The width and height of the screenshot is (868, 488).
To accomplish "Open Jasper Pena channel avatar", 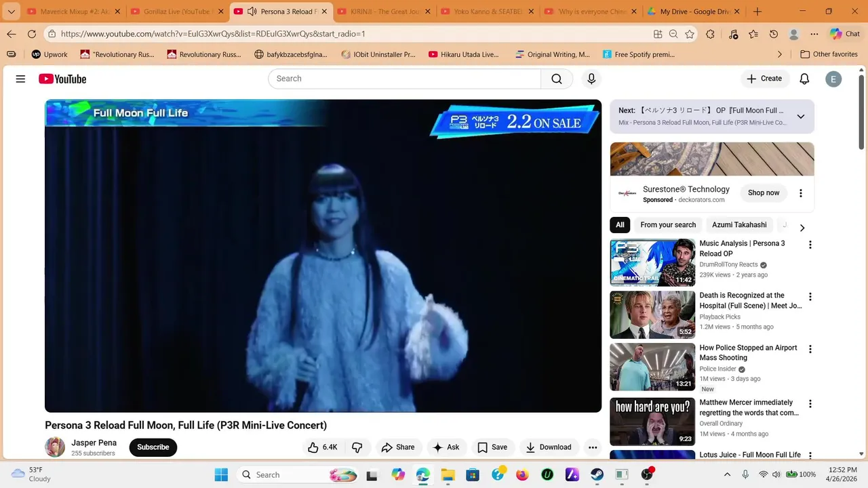I will [x=55, y=447].
